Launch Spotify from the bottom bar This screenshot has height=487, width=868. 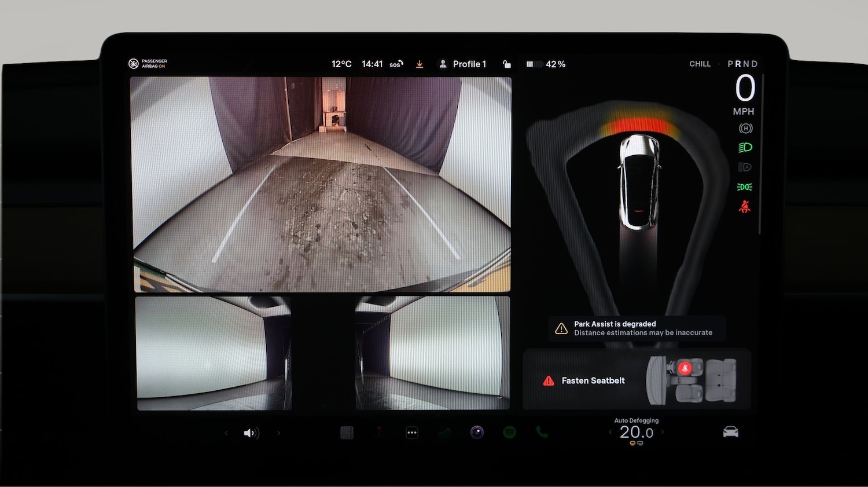(x=509, y=432)
